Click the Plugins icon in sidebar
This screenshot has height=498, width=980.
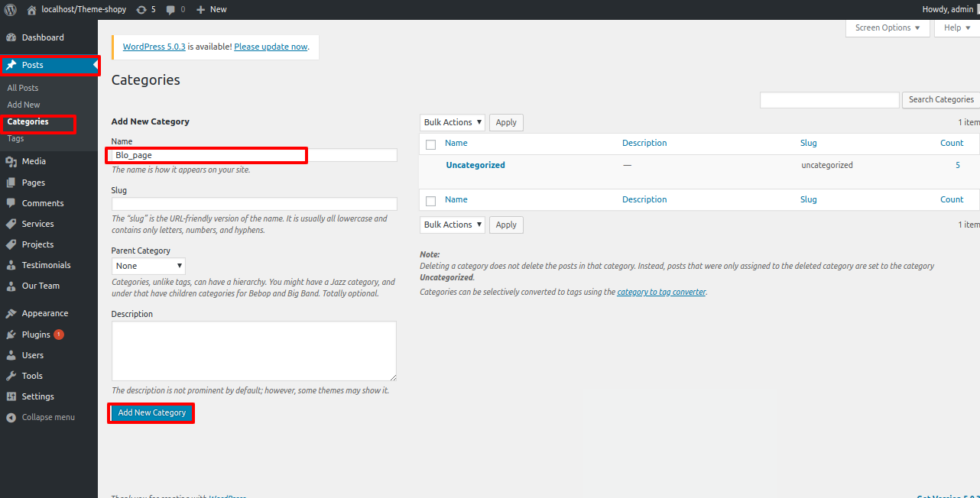click(11, 335)
